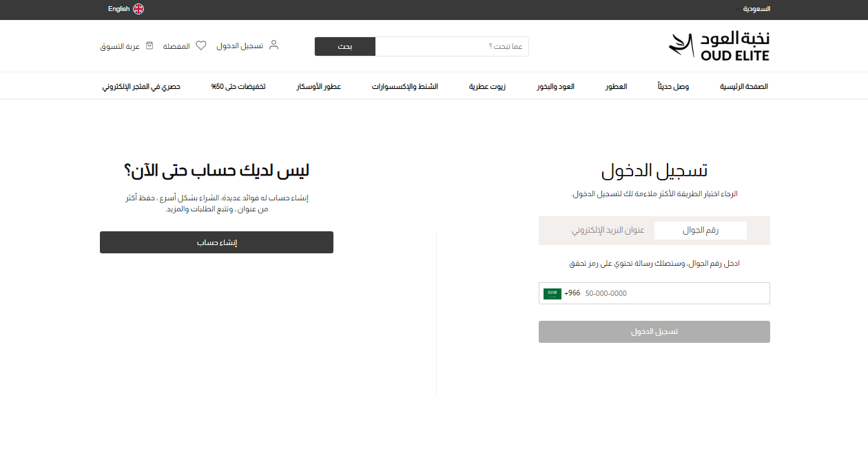Click the Saudi flag country code icon
The width and height of the screenshot is (868, 475).
pyautogui.click(x=552, y=293)
